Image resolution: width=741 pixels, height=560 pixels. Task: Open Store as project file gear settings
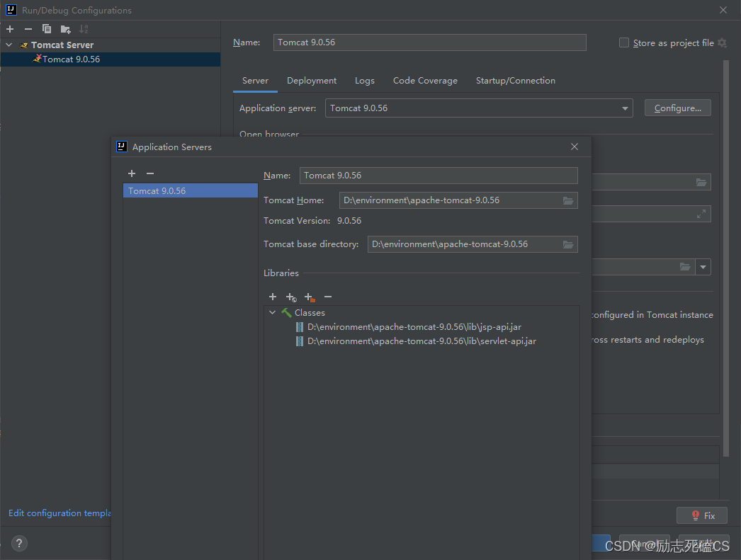pos(722,43)
